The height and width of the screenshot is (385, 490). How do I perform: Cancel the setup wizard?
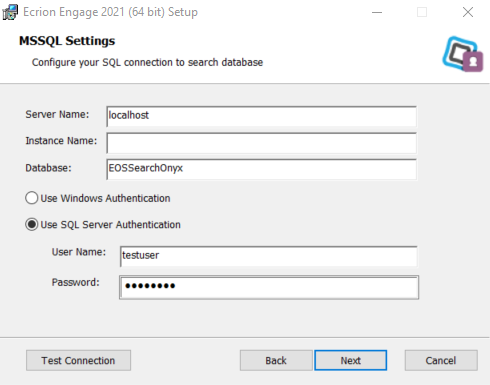(441, 360)
